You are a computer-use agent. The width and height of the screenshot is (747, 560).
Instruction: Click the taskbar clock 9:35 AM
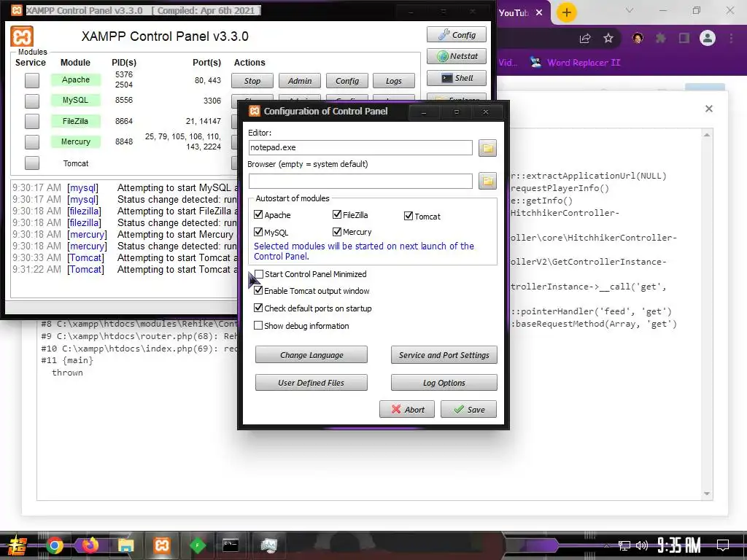click(679, 545)
